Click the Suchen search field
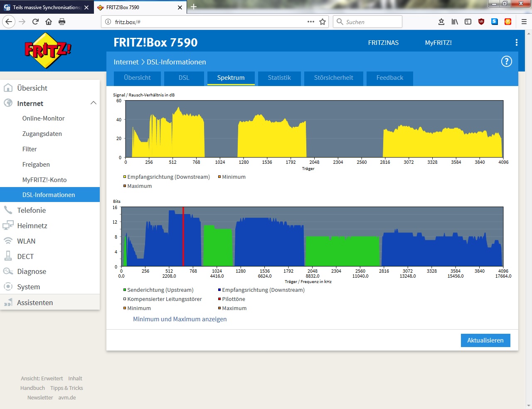532x409 pixels. [x=367, y=22]
